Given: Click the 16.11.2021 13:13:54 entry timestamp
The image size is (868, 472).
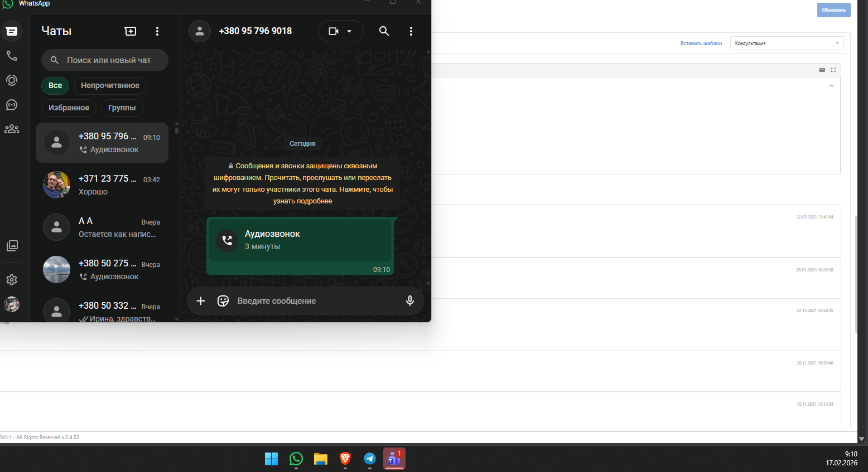Looking at the screenshot, I should [815, 404].
